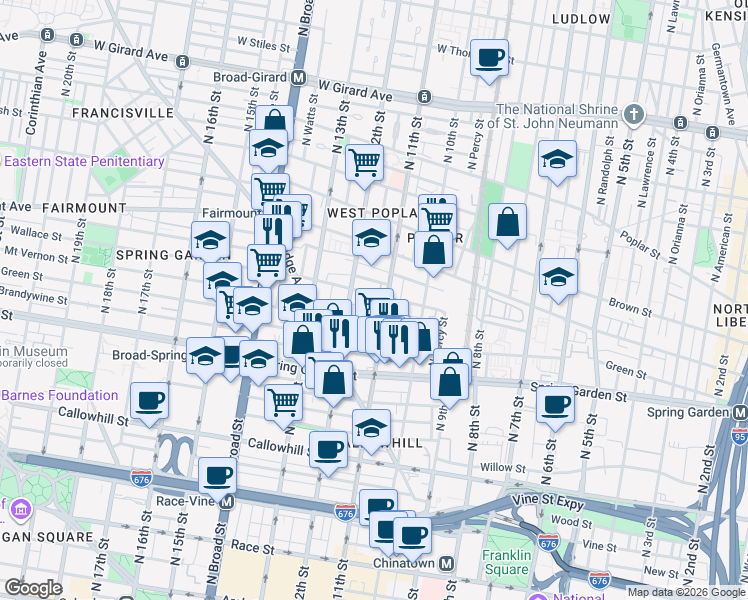Open the cafe marker on Callowhill St
This screenshot has width=748, height=600.
click(328, 454)
